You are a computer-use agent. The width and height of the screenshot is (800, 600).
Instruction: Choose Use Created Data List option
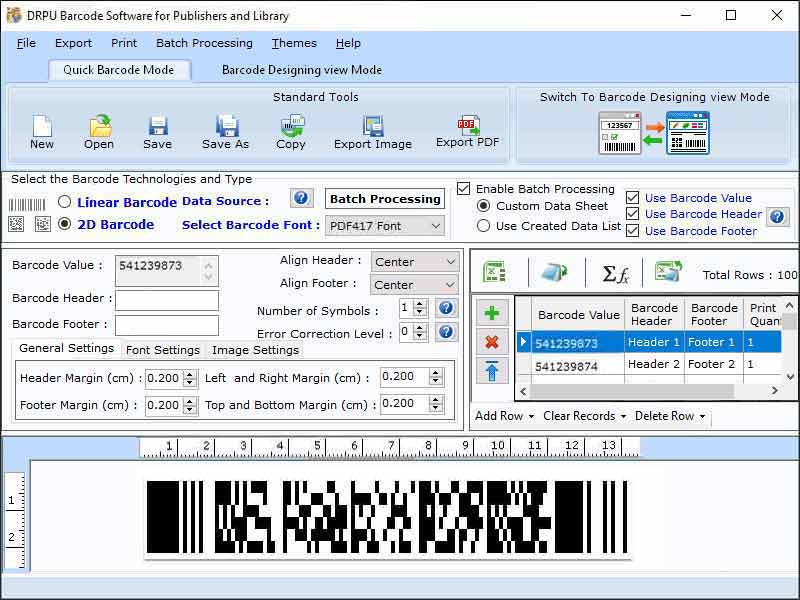click(x=482, y=226)
